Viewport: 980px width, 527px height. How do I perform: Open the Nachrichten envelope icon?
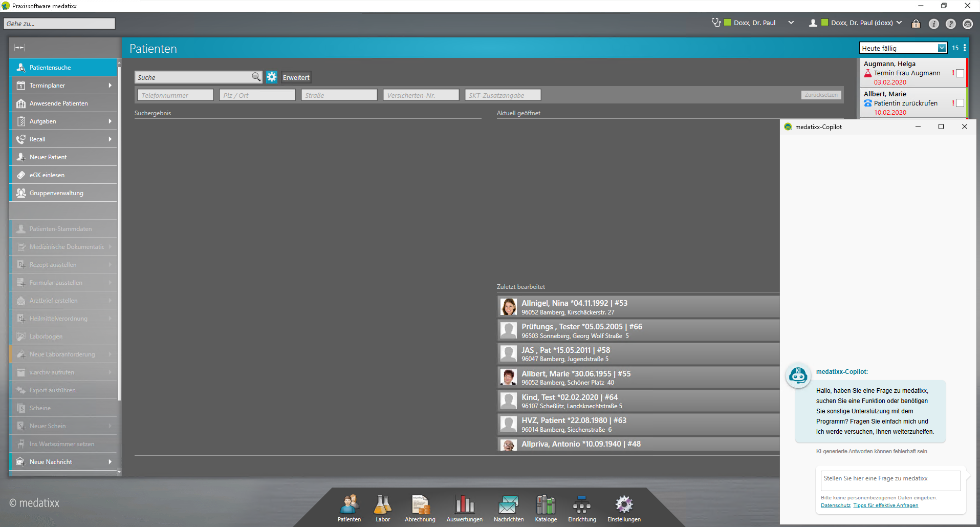click(x=509, y=508)
